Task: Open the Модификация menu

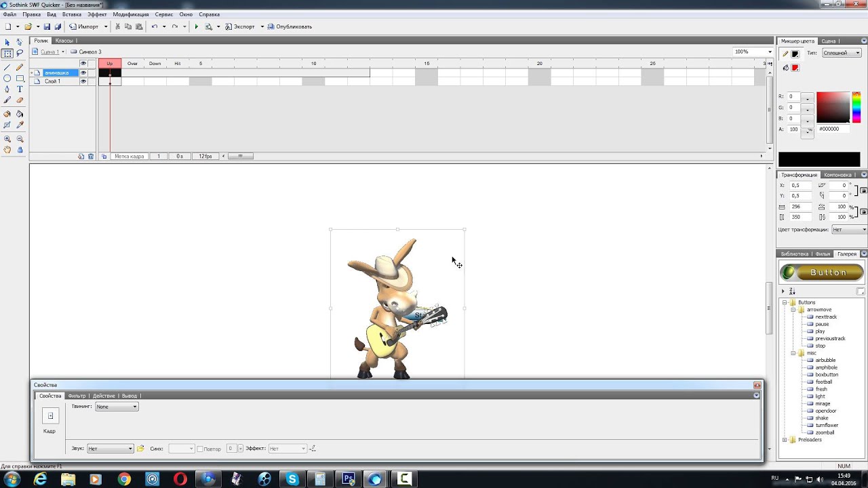Action: 131,14
